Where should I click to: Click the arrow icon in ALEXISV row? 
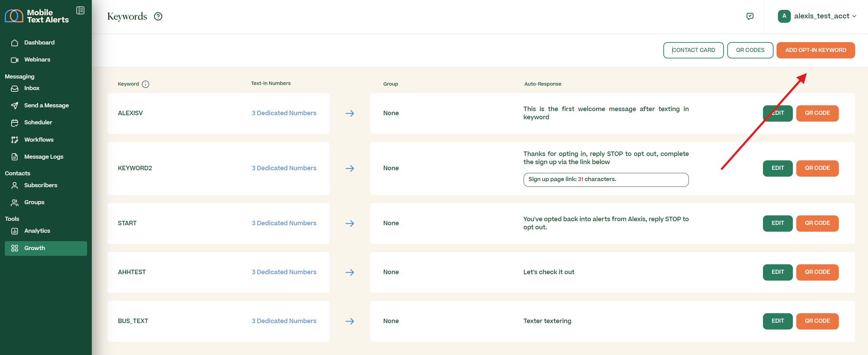tap(350, 113)
